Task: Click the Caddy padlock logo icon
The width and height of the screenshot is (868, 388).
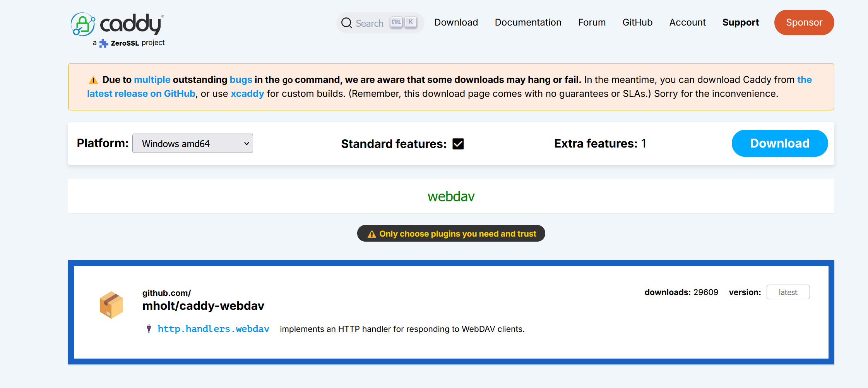Action: (x=83, y=24)
